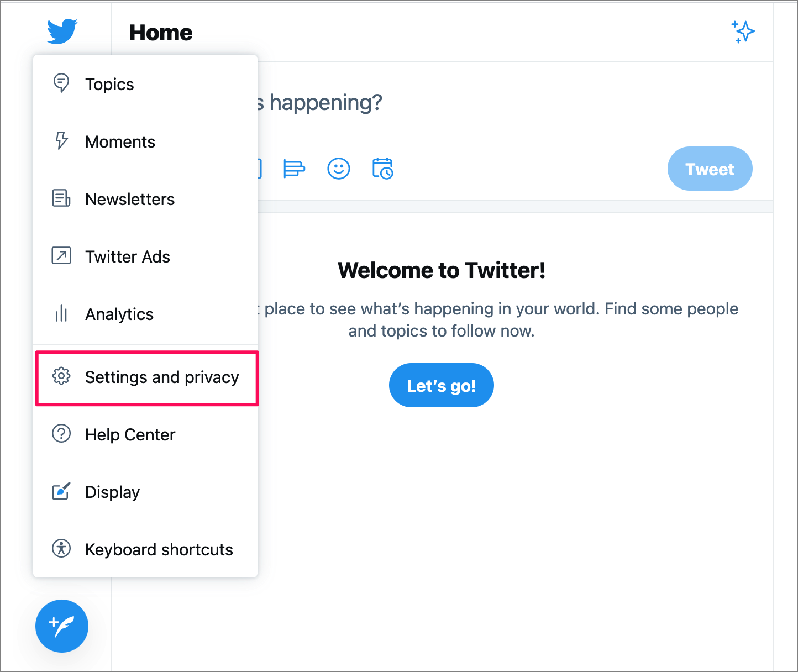
Task: Click the Tweet button
Action: (x=710, y=169)
